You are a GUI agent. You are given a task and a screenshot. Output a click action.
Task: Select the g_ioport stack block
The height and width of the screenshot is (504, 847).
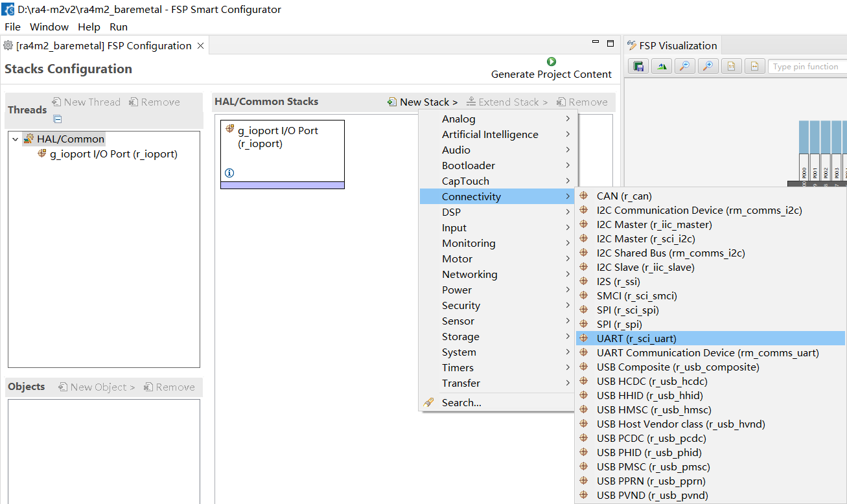(x=283, y=154)
